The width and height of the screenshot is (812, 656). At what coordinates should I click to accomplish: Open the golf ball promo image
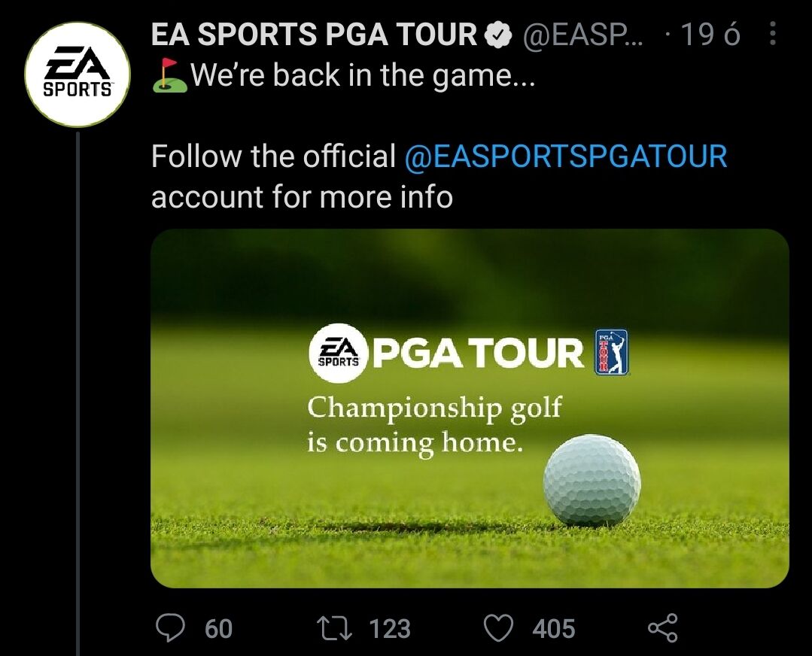(x=470, y=408)
